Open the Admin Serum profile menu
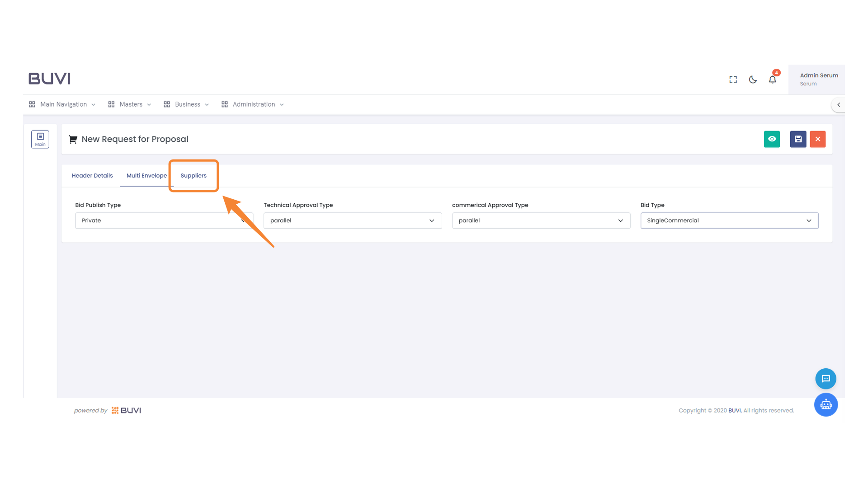 point(817,80)
